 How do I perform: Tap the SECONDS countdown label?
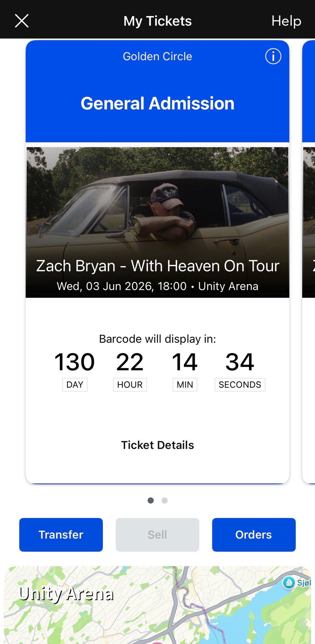pyautogui.click(x=240, y=384)
